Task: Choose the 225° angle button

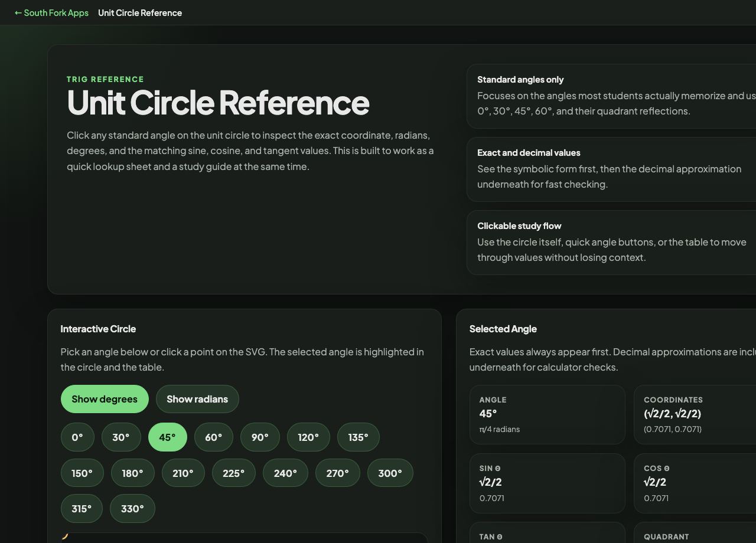Action: coord(234,473)
